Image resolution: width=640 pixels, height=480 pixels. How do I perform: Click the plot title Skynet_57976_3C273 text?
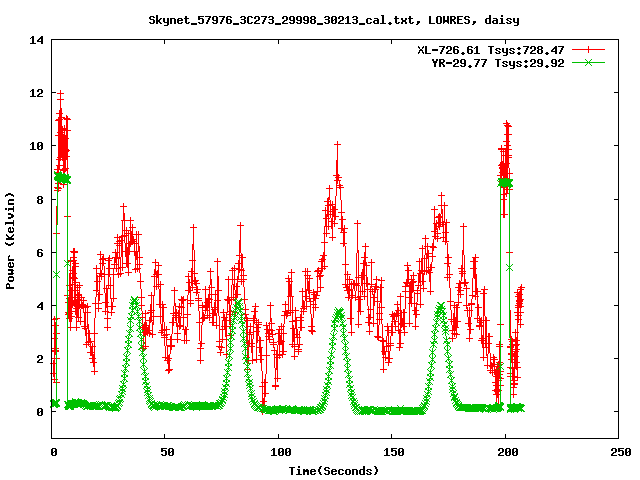[334, 20]
